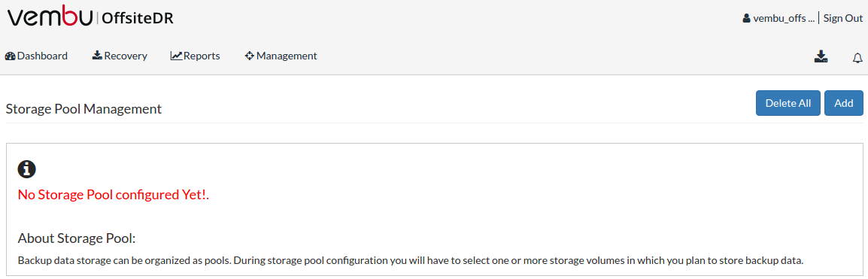
Task: Click the Vembu logo
Action: pyautogui.click(x=50, y=18)
